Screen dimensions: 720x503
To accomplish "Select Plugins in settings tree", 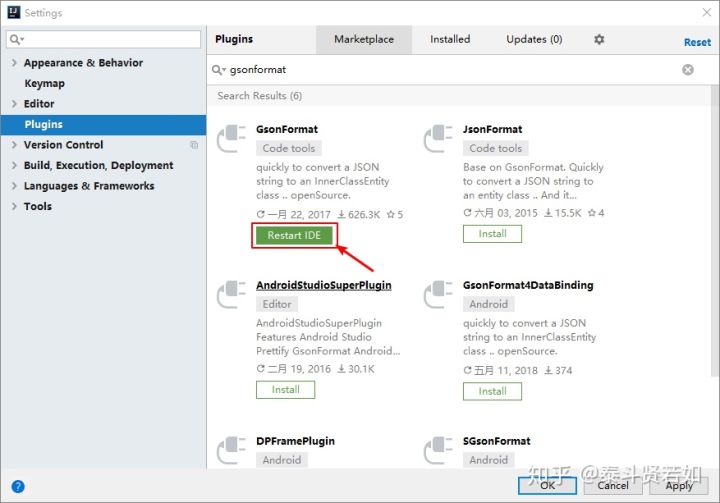I will (x=103, y=124).
